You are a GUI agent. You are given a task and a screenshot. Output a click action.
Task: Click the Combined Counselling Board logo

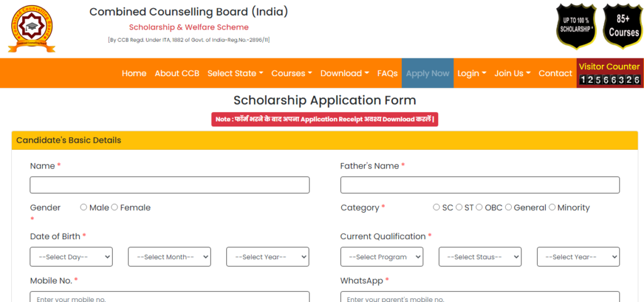point(31,28)
